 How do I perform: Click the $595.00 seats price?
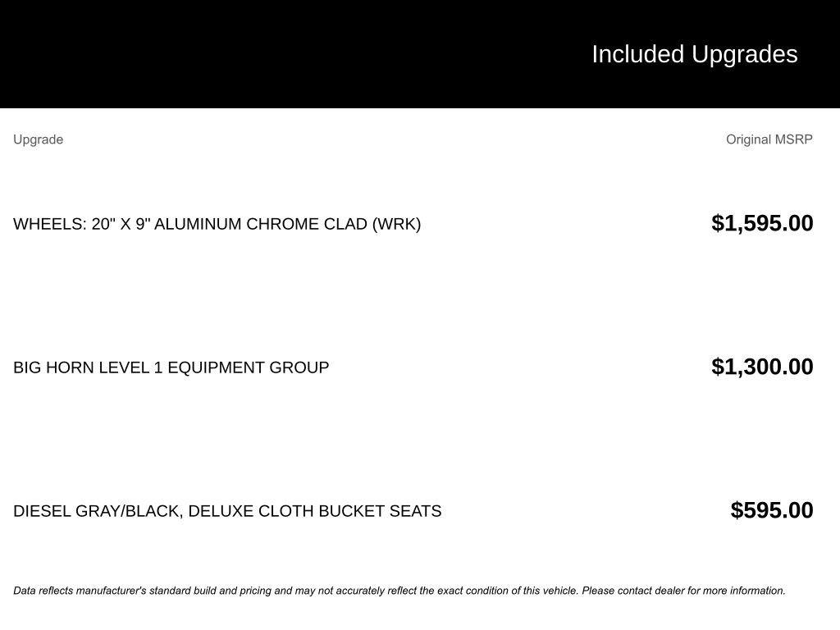pos(772,510)
